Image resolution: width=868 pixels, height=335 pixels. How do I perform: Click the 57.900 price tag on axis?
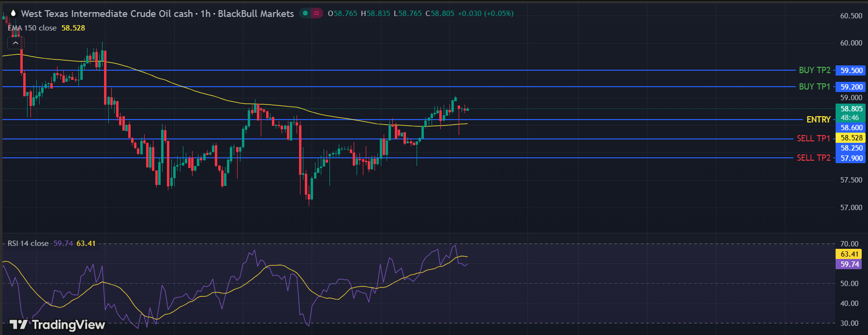coord(851,158)
